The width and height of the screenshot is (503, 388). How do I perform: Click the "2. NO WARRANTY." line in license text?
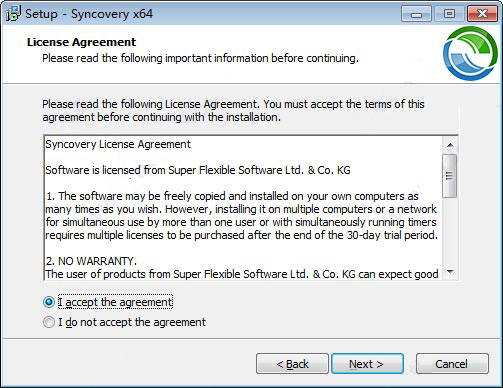pyautogui.click(x=91, y=261)
